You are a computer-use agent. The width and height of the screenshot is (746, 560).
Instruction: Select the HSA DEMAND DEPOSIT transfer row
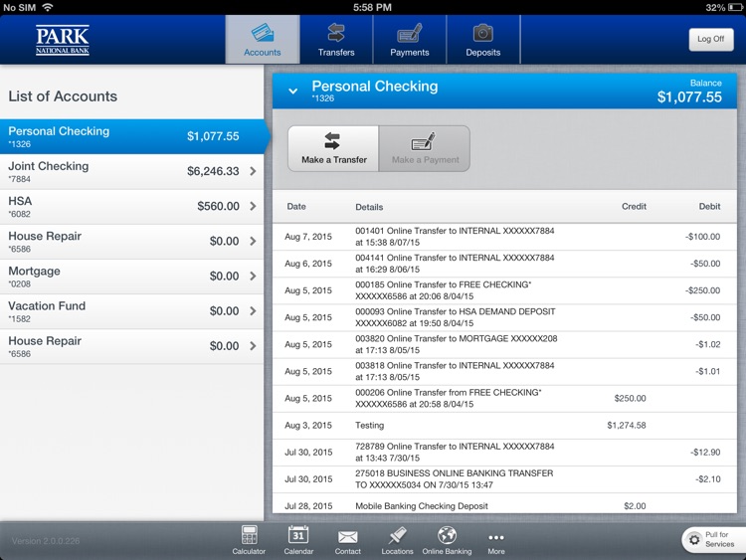(504, 318)
